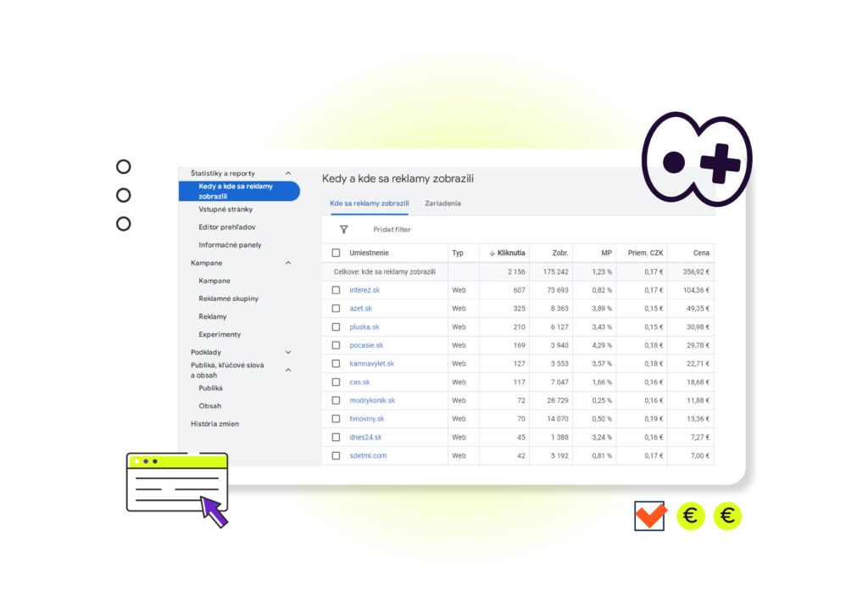
Task: Check the box next to modrykonik.sk
Action: pyautogui.click(x=336, y=400)
